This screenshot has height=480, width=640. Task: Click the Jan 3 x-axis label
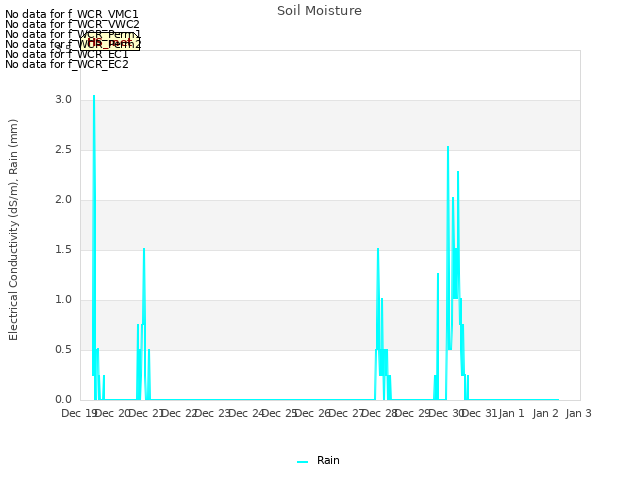(578, 413)
